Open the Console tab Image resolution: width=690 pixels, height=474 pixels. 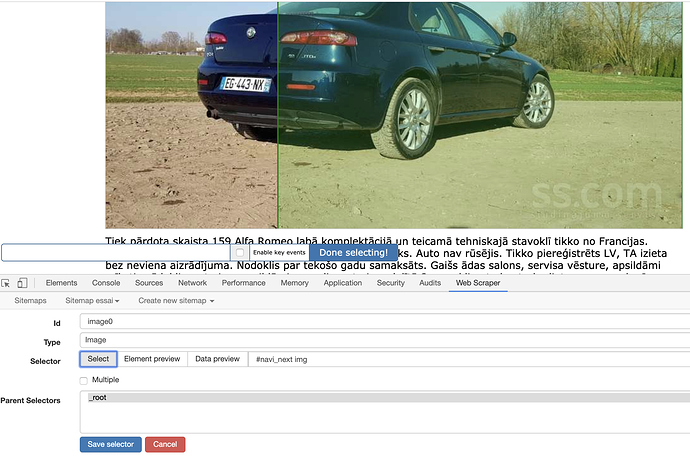click(x=107, y=283)
